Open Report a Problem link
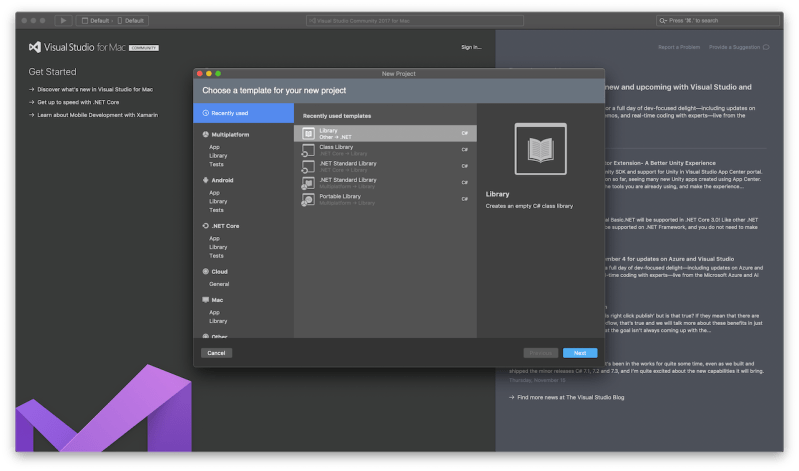Viewport: 799px width, 471px height. point(679,47)
